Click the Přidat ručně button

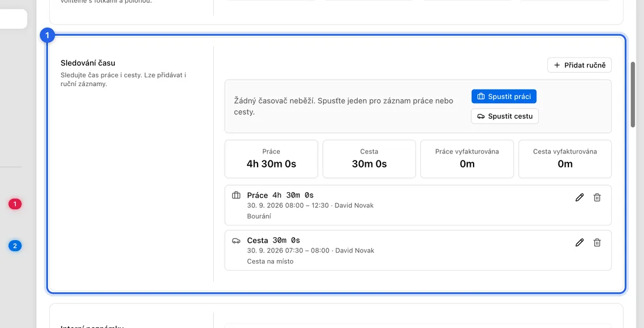580,65
